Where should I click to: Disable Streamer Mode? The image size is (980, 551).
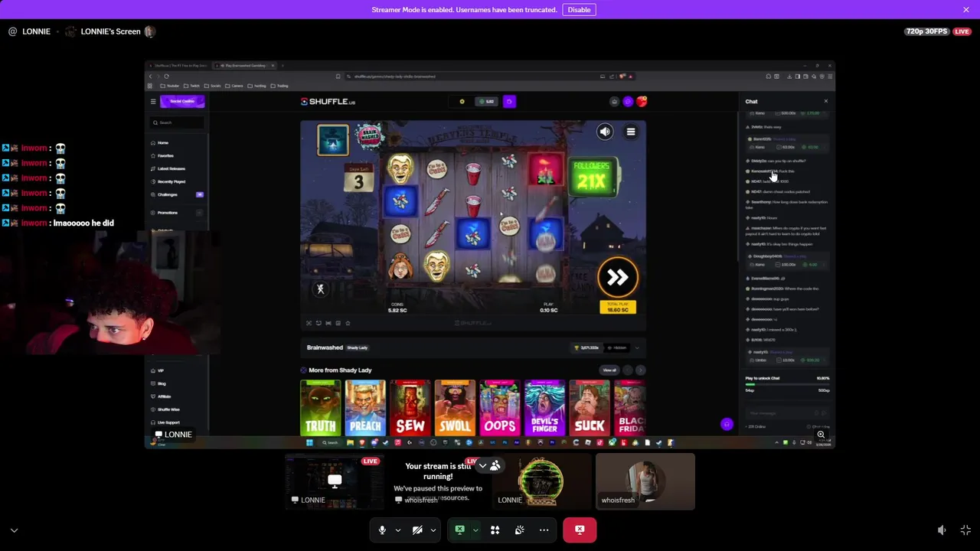(579, 10)
